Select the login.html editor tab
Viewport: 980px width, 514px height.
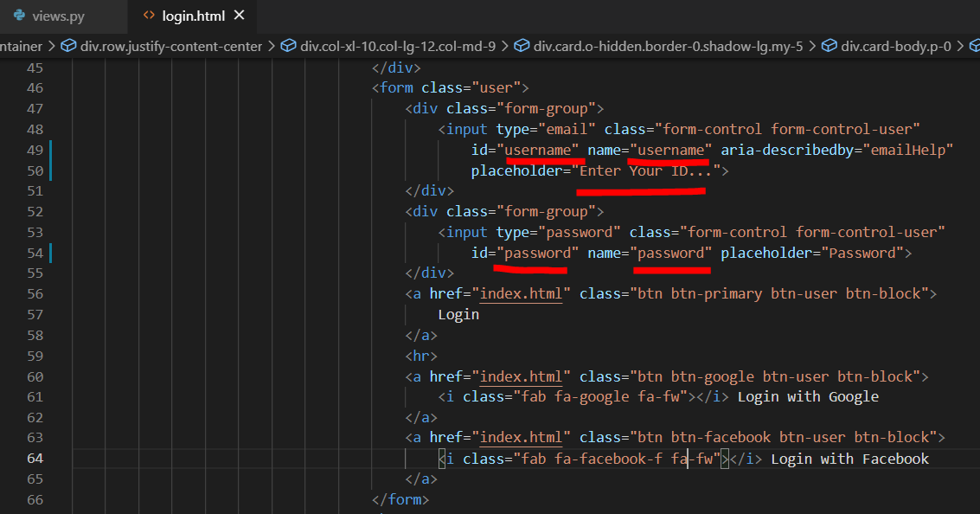pyautogui.click(x=193, y=16)
